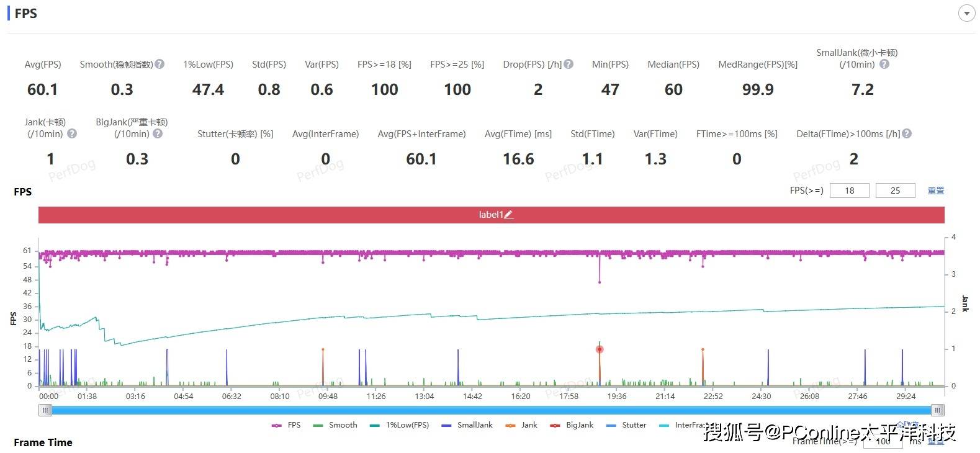Hide the Smooth series in legend
This screenshot has width=980, height=453.
(335, 425)
